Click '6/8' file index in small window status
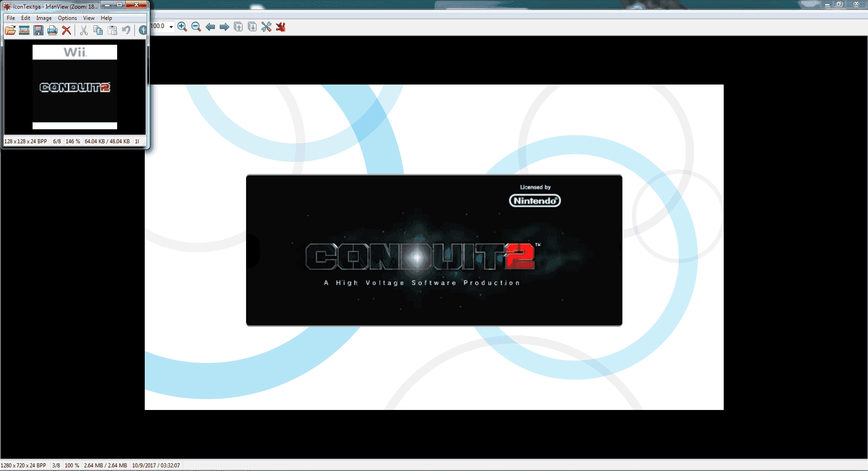 [57, 141]
